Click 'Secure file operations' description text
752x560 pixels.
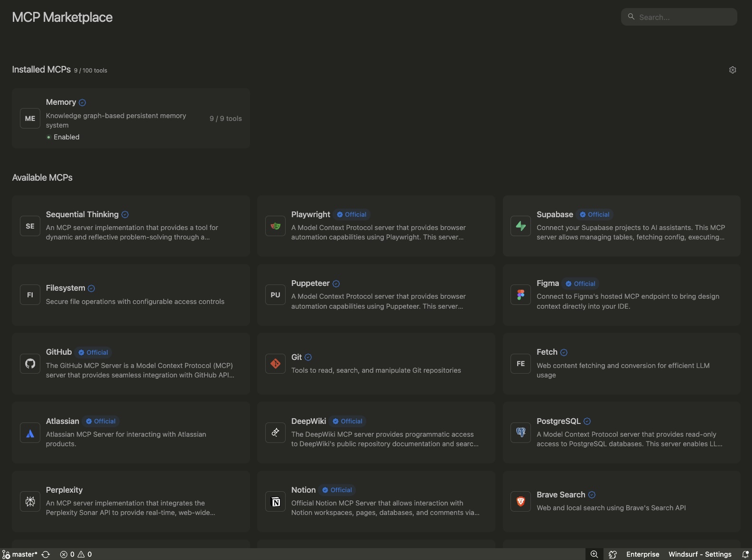pyautogui.click(x=135, y=302)
